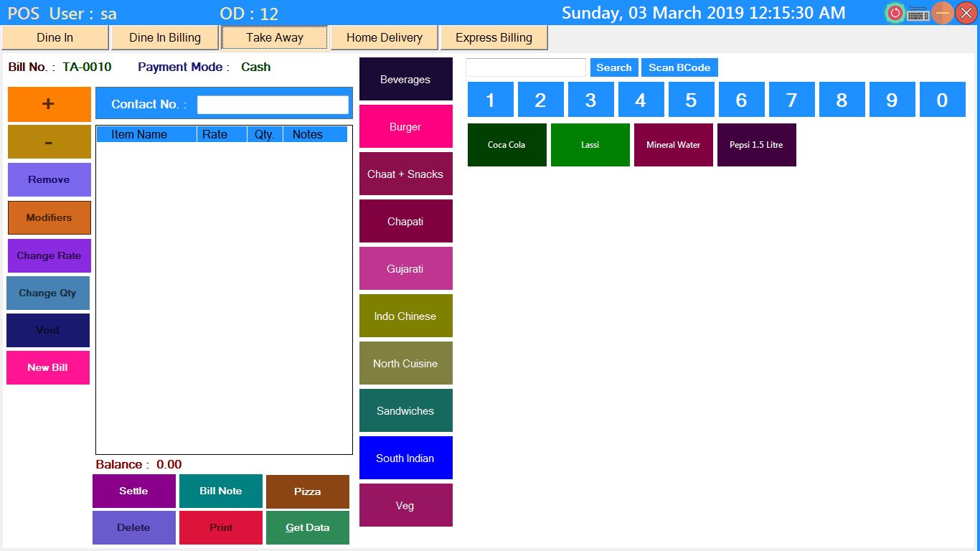
Task: Select the North Cuisine category
Action: point(406,363)
